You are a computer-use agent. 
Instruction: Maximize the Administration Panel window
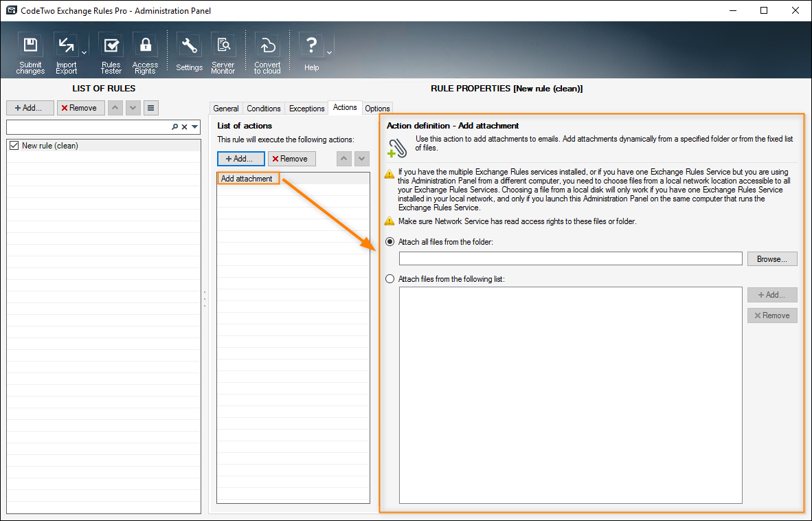click(764, 10)
